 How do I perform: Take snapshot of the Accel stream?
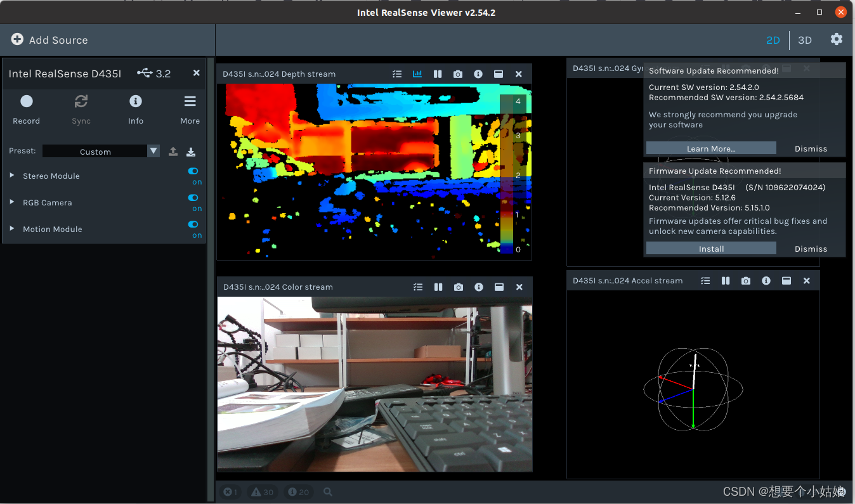pos(746,281)
